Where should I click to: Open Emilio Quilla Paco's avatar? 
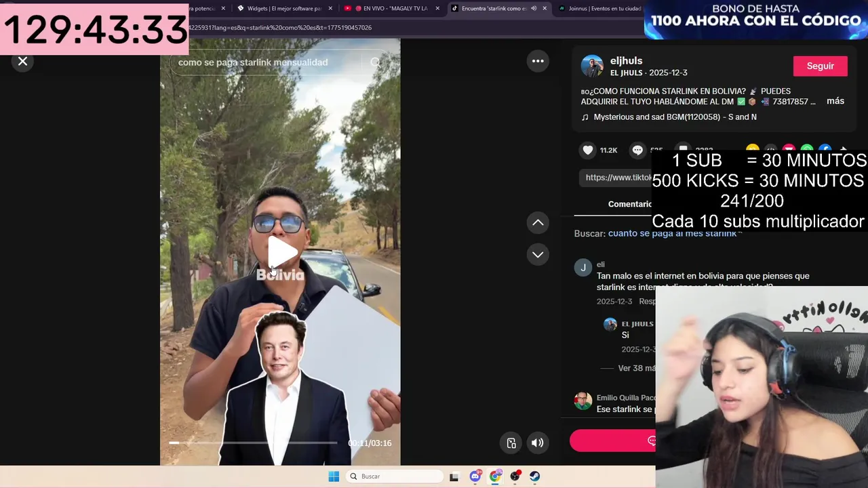coord(583,401)
